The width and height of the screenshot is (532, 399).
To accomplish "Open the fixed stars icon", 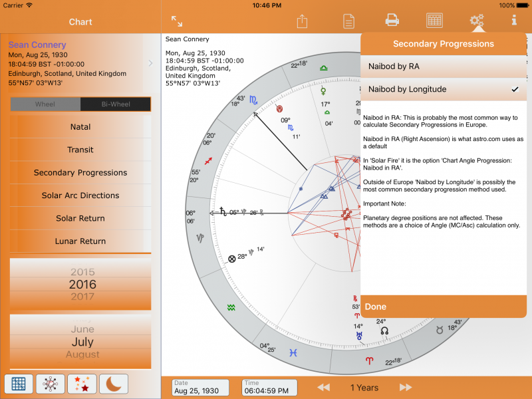I will click(x=82, y=384).
